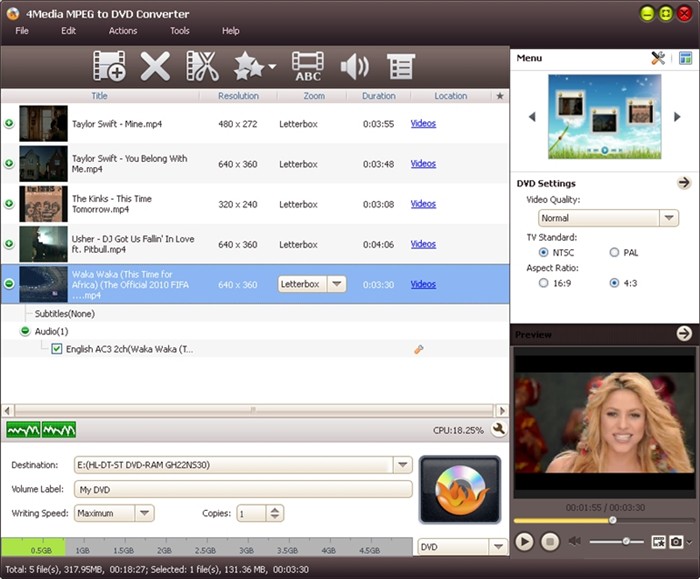Open CPU settings wrench icon
The height and width of the screenshot is (579, 700).
click(499, 429)
